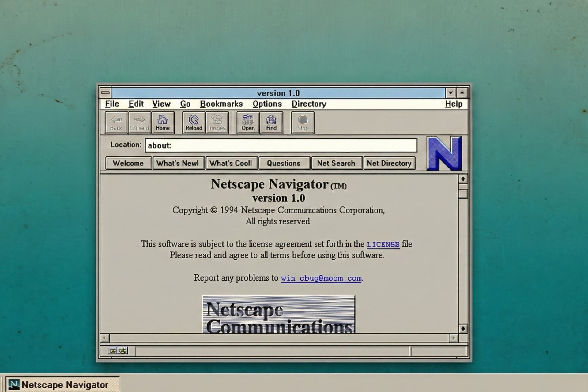
Task: Open the Bookmarks menu
Action: click(x=221, y=104)
